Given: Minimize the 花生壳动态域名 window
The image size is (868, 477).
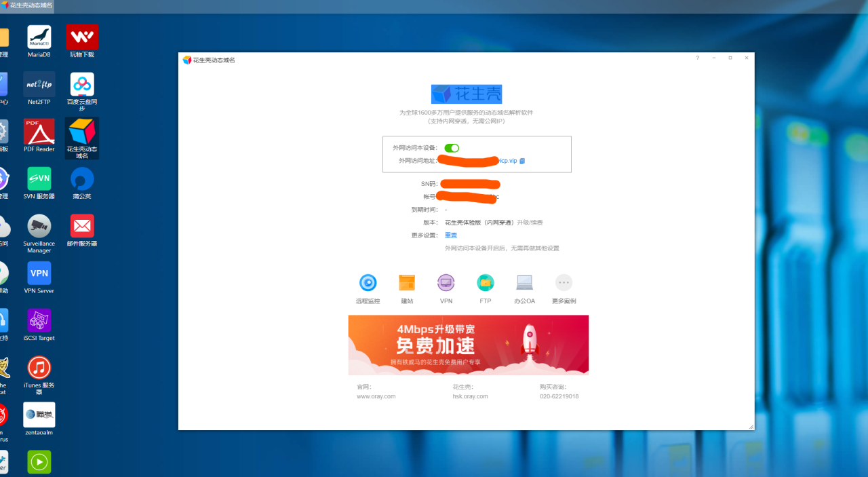Looking at the screenshot, I should tap(714, 58).
